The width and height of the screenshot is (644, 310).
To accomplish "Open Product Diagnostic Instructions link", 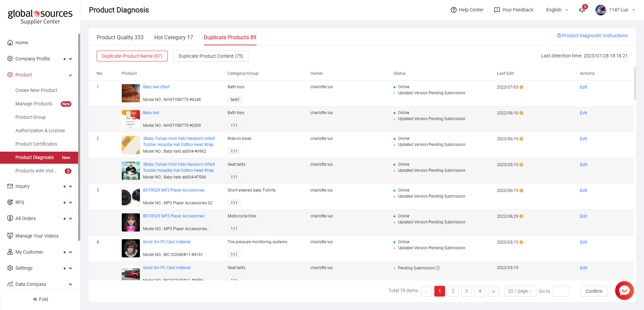I will click(x=592, y=36).
